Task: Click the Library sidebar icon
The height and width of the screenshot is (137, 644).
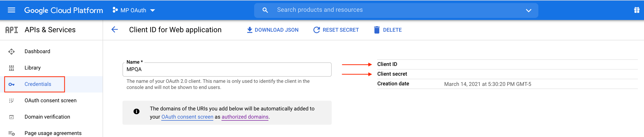Action: [x=11, y=68]
